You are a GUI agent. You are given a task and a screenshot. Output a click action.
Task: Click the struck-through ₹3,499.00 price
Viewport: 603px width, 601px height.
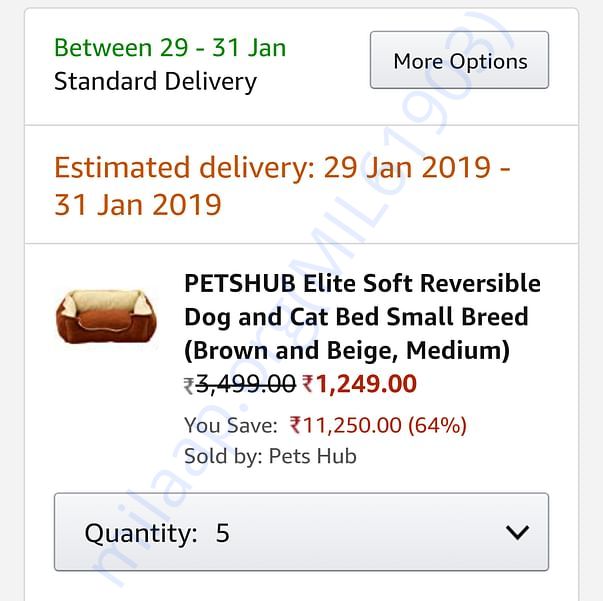tap(240, 384)
